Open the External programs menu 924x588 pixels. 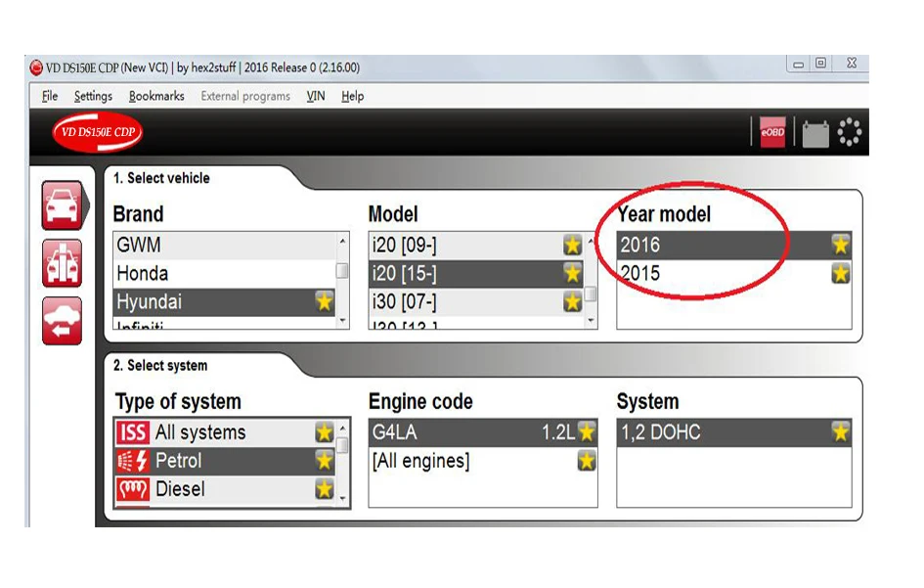(x=245, y=96)
